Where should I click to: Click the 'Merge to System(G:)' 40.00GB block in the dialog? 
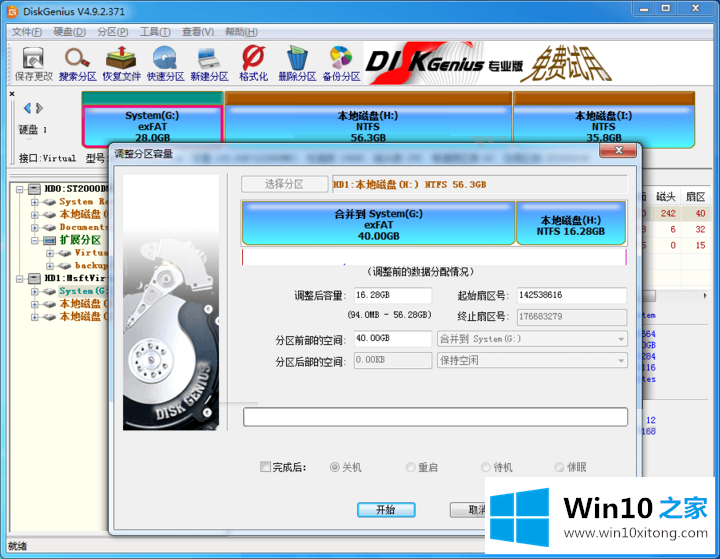pos(378,223)
